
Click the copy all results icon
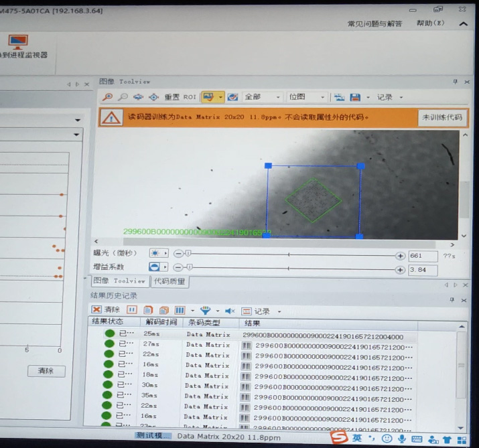tap(164, 310)
